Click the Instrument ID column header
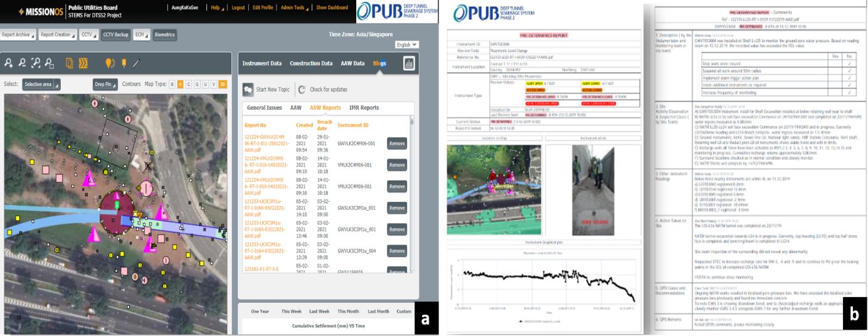 353,125
